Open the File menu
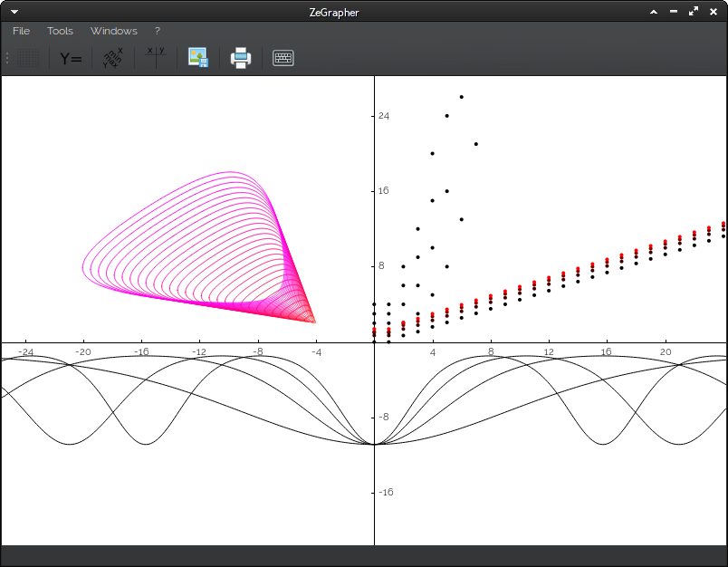The image size is (728, 567). coord(22,31)
